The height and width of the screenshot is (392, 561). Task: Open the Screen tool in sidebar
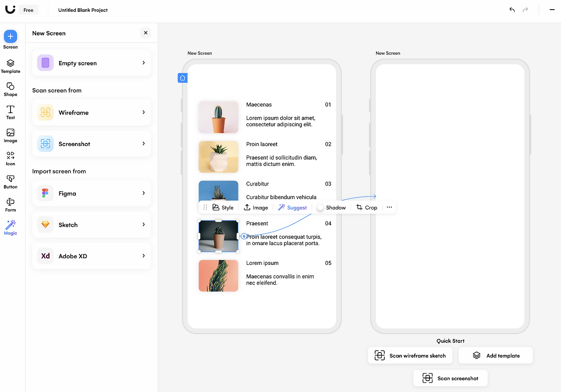tap(11, 39)
